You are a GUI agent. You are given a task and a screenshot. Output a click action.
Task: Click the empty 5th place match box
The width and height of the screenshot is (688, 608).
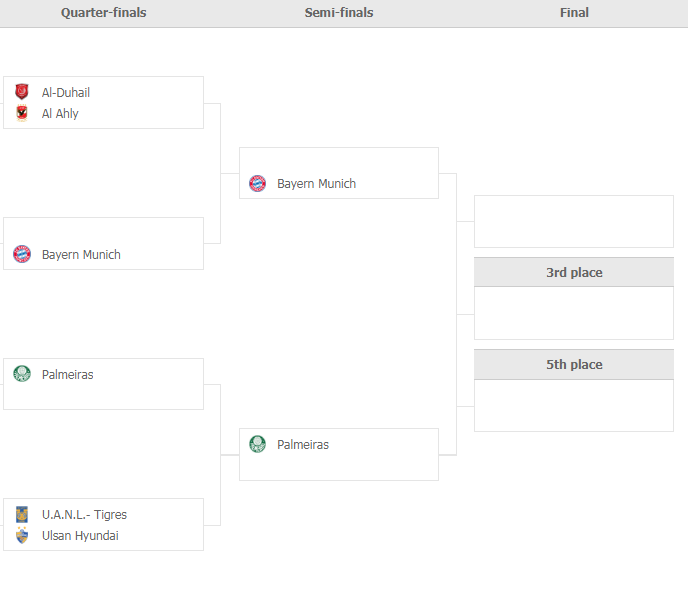click(573, 405)
